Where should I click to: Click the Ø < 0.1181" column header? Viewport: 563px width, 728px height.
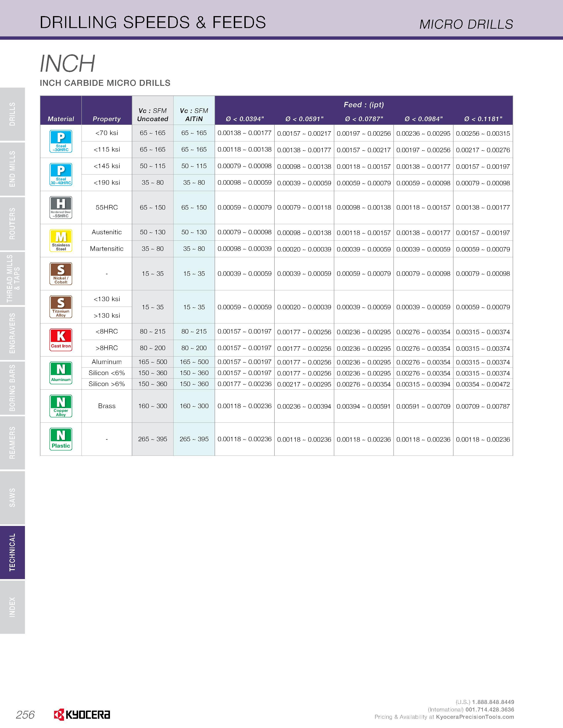pyautogui.click(x=483, y=119)
